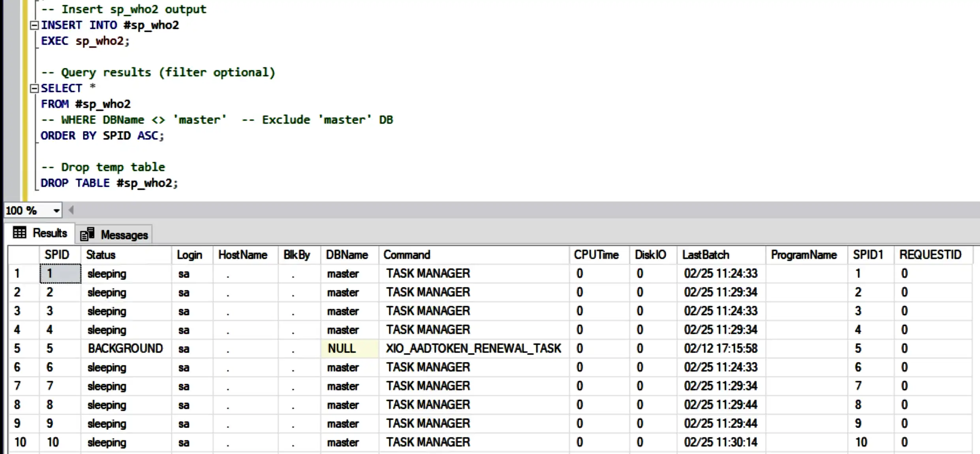This screenshot has height=454, width=980.
Task: Select row header 1 in results grid
Action: [24, 274]
